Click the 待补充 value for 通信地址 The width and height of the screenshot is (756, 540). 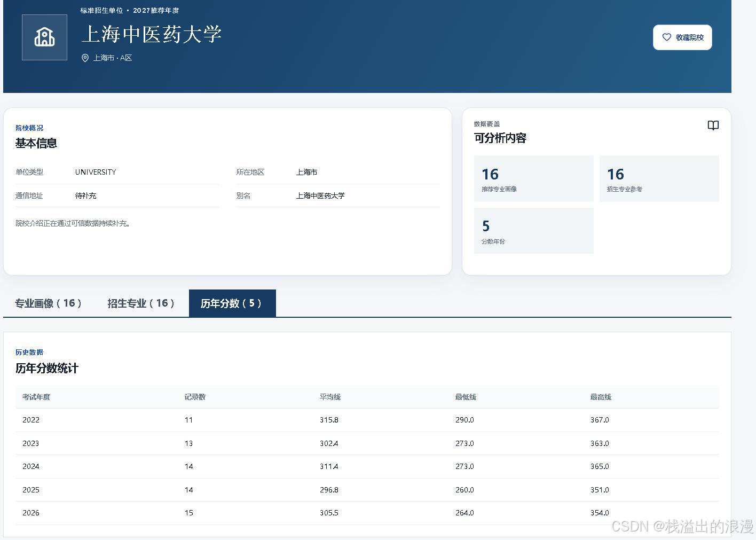86,195
